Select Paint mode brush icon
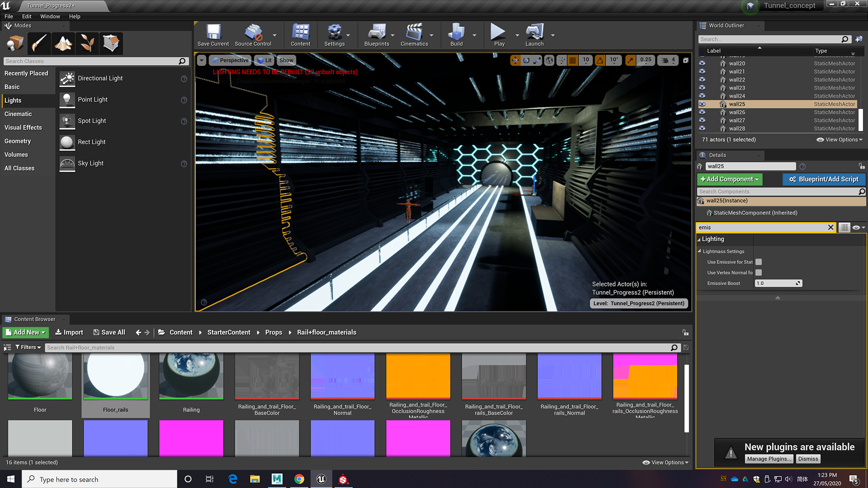The width and height of the screenshot is (868, 488). [39, 43]
